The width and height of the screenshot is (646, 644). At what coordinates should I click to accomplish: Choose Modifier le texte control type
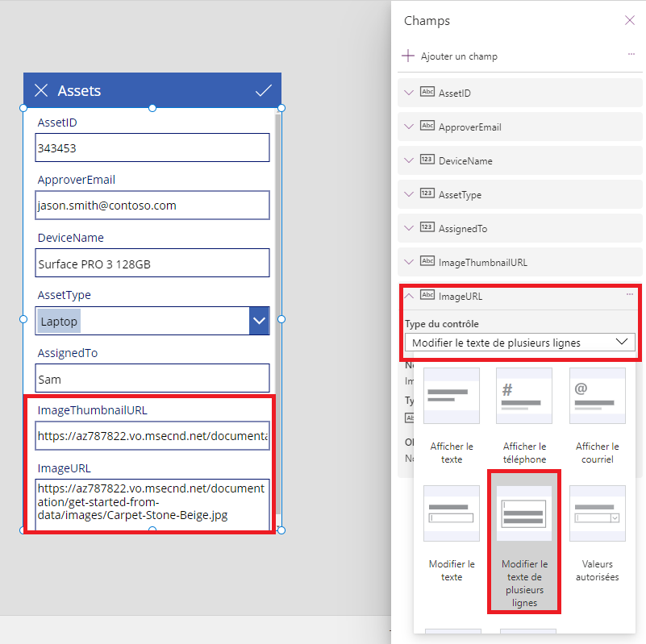click(x=452, y=534)
